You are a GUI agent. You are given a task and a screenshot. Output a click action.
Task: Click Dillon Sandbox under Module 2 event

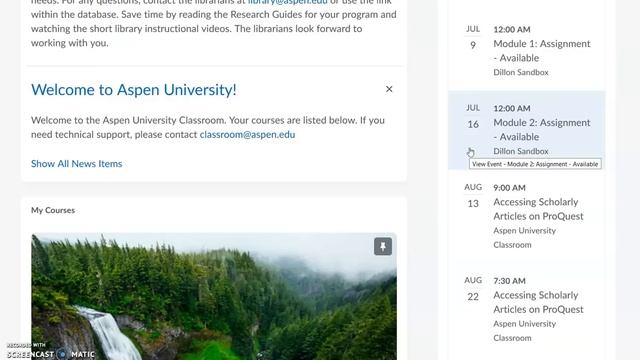point(521,151)
